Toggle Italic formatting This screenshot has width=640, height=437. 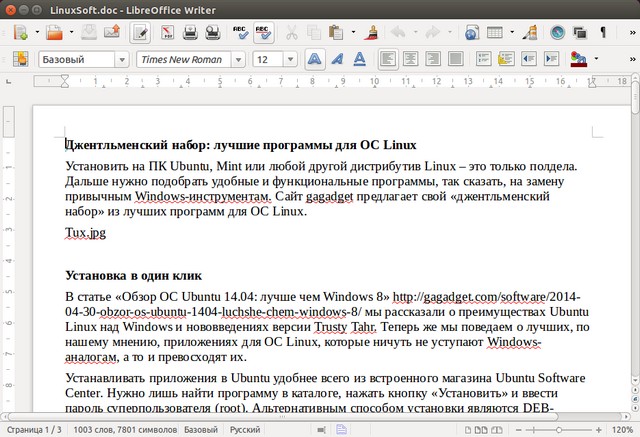337,59
